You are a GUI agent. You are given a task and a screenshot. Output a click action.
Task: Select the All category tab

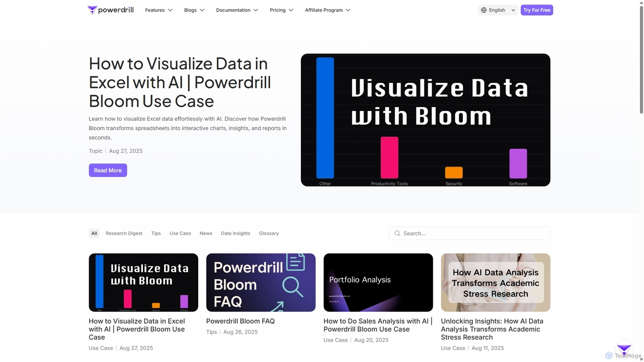click(x=94, y=233)
